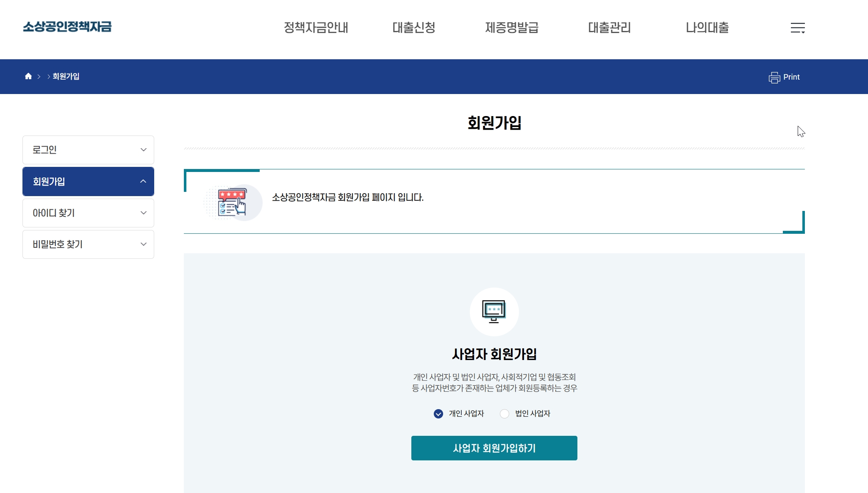Screen dimensions: 868x493
Task: Open the 제증명발급 menu
Action: pos(511,28)
